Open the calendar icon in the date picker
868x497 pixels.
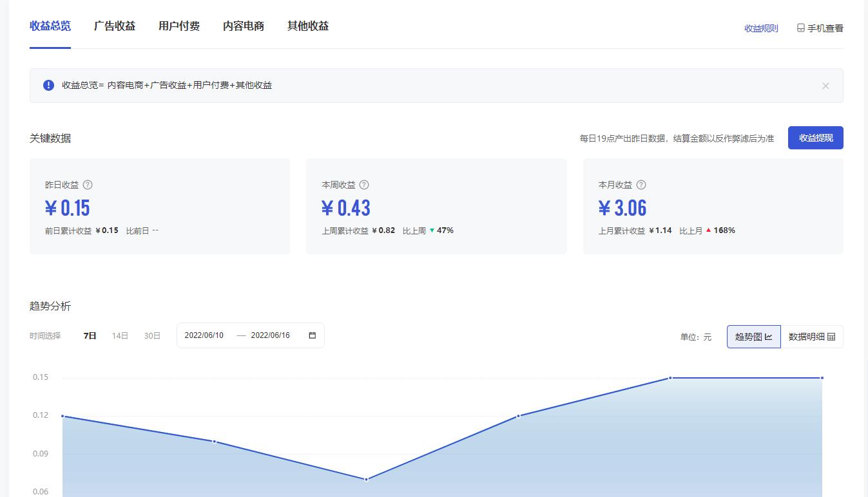coord(311,335)
